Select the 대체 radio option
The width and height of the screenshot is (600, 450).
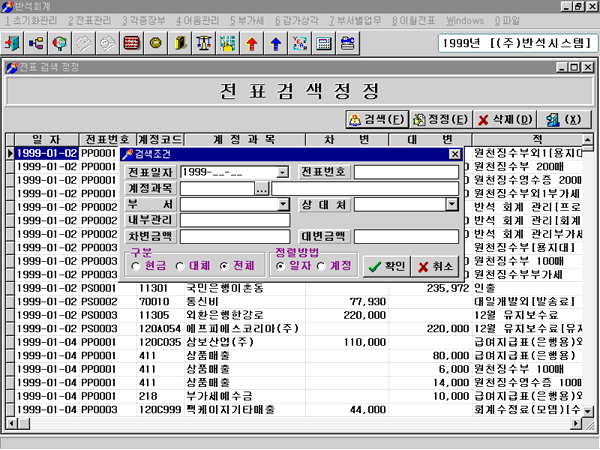click(180, 267)
